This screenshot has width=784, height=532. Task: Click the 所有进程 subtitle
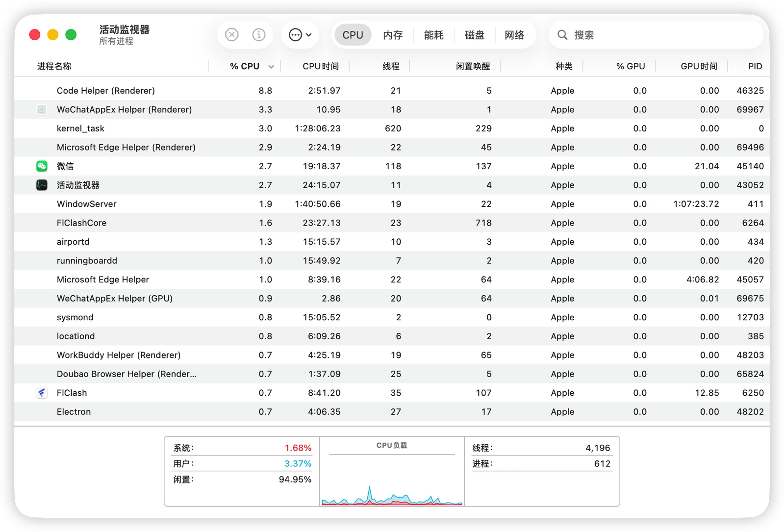(x=116, y=41)
